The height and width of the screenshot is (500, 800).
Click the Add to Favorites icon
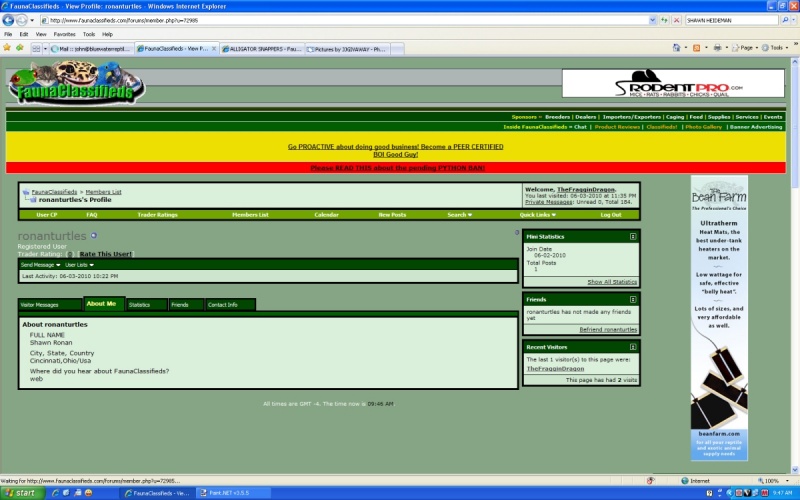20,48
